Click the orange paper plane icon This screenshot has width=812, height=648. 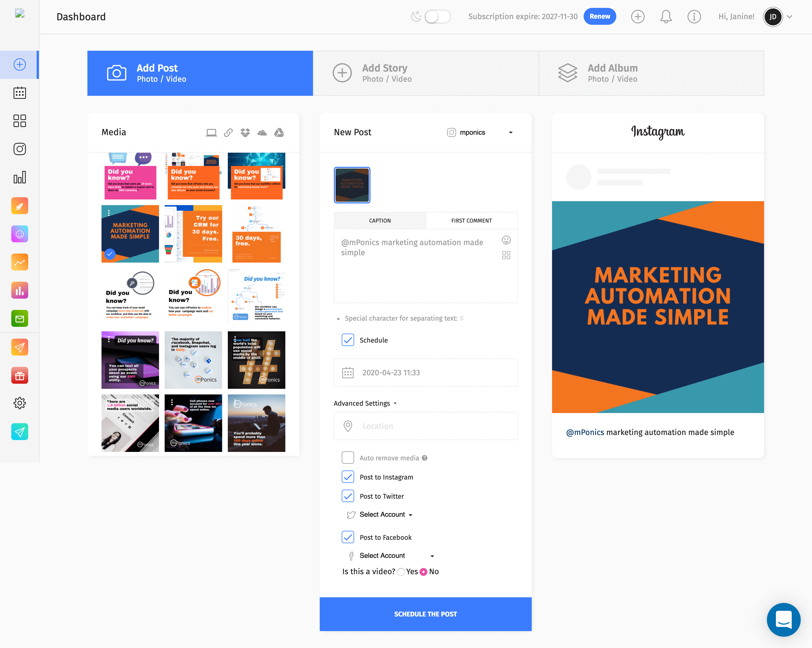click(x=19, y=347)
